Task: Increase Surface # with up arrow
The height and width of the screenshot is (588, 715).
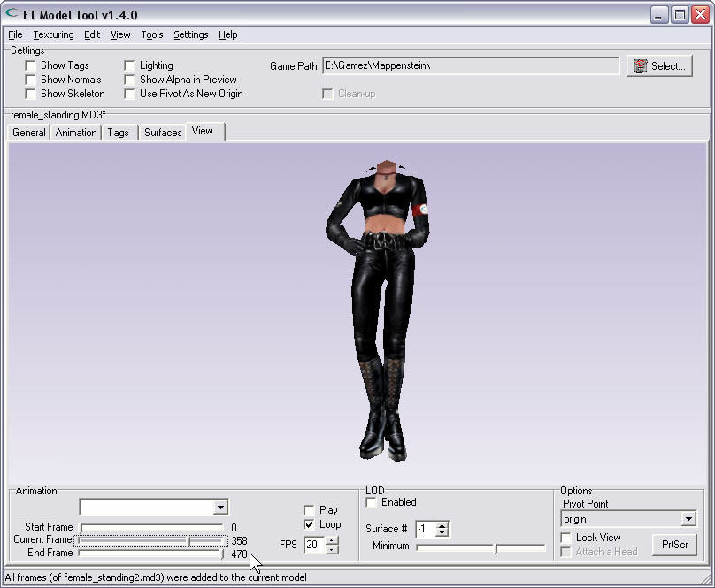Action: point(442,525)
